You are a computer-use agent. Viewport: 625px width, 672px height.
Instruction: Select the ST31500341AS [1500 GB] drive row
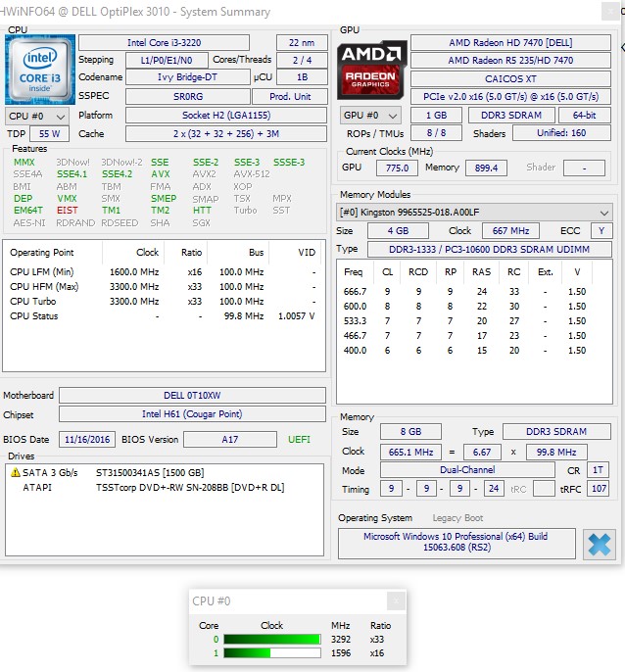coord(165,472)
